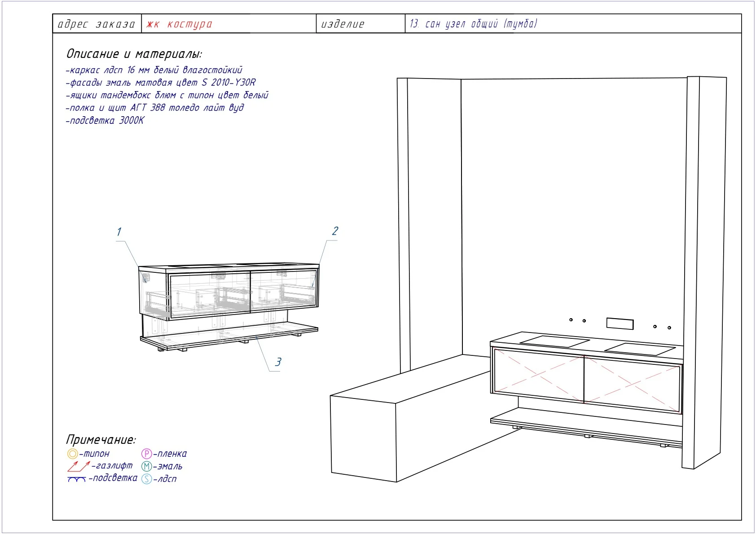Click the 'изделие' header cell
The height and width of the screenshot is (534, 756).
(361, 24)
